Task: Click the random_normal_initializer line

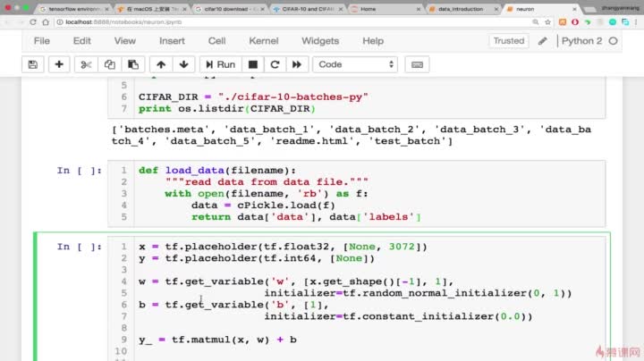Action: click(418, 293)
